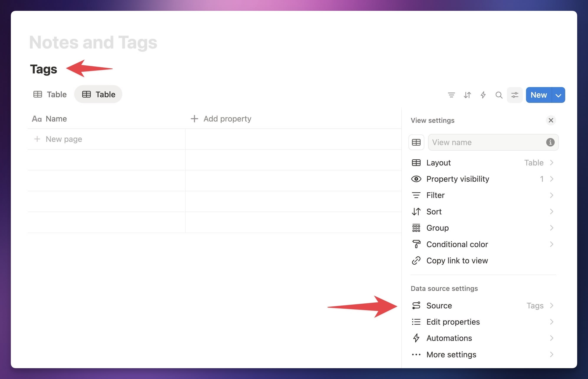Image resolution: width=588 pixels, height=379 pixels.
Task: Click New page row
Action: click(106, 139)
